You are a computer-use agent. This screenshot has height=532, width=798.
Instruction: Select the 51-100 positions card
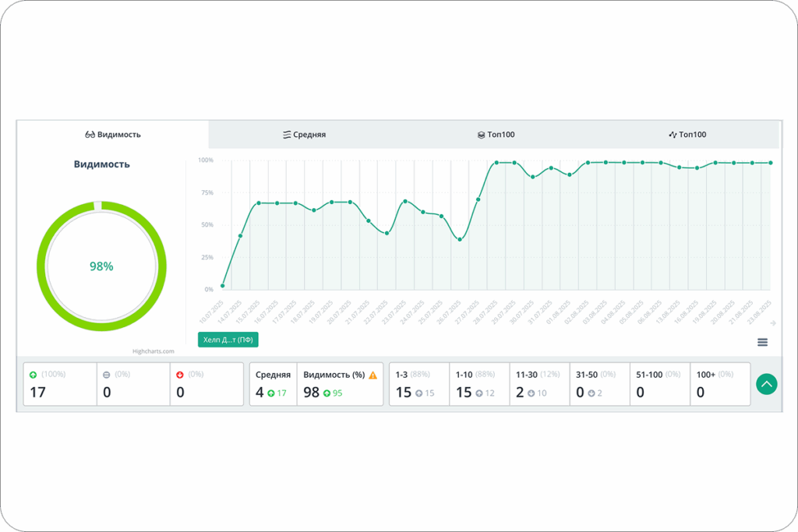click(x=660, y=384)
